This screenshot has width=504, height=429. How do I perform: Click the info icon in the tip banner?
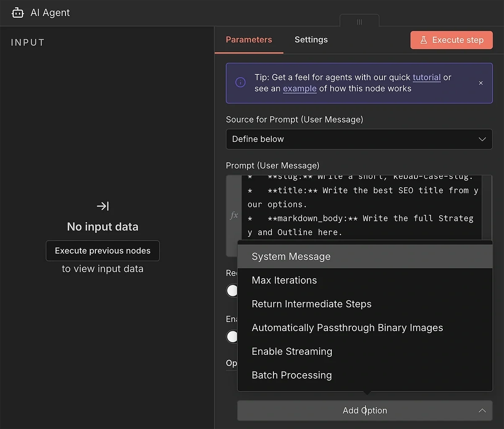[240, 83]
